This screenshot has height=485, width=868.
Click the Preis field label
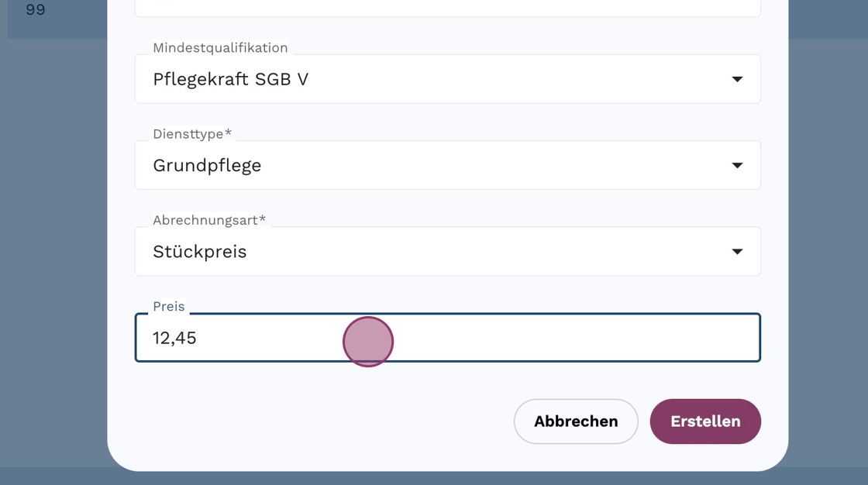coord(169,306)
